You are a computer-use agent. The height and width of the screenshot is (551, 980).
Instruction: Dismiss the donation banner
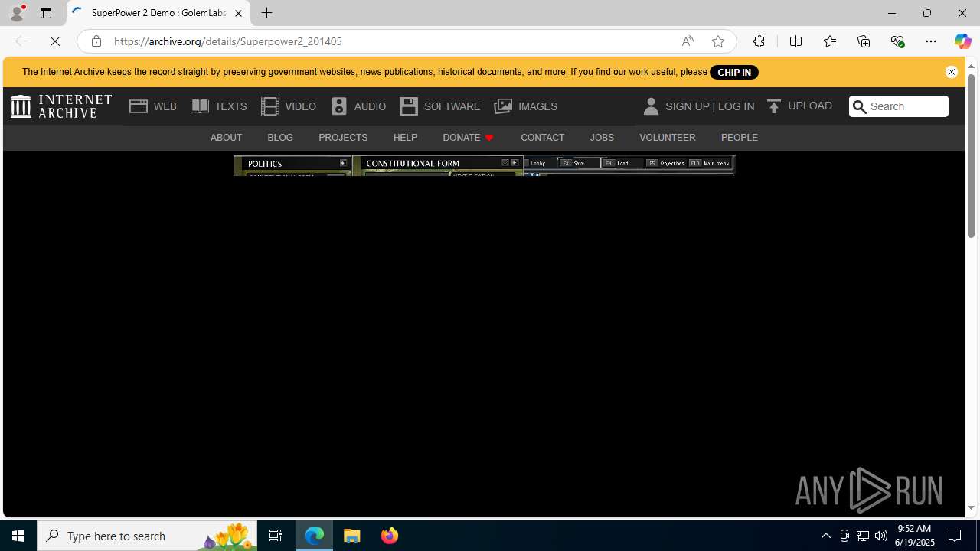point(951,72)
